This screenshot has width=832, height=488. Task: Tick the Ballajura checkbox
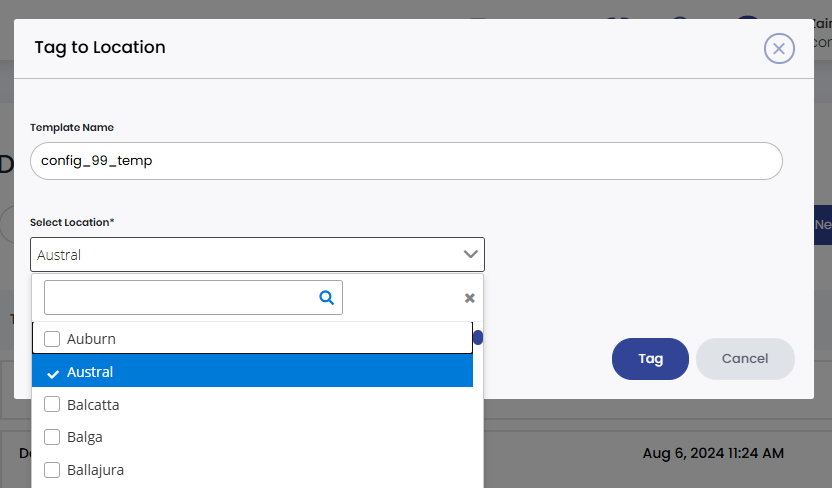[x=52, y=470]
